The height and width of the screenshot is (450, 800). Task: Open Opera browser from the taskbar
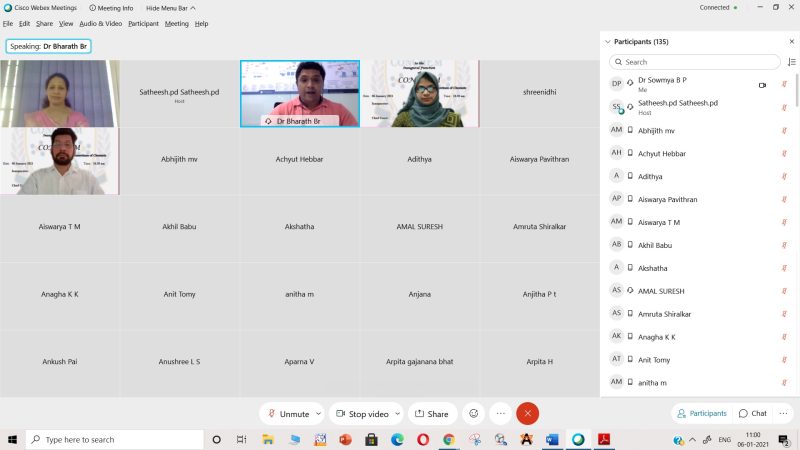(x=422, y=439)
